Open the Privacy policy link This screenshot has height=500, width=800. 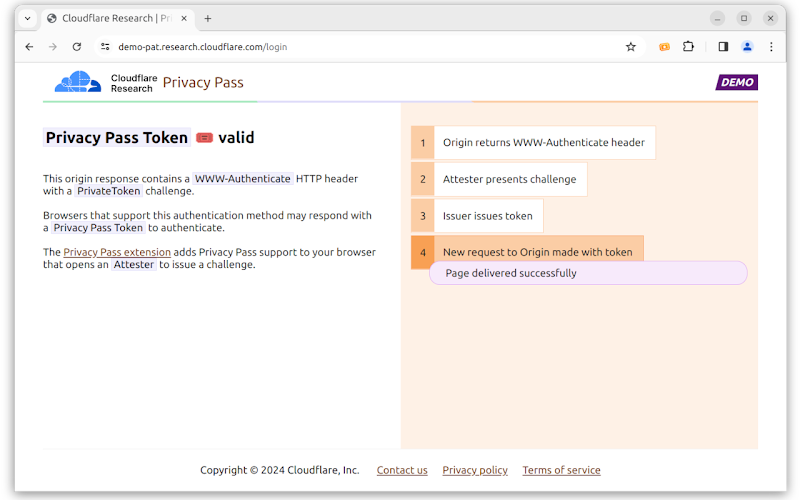pyautogui.click(x=475, y=470)
